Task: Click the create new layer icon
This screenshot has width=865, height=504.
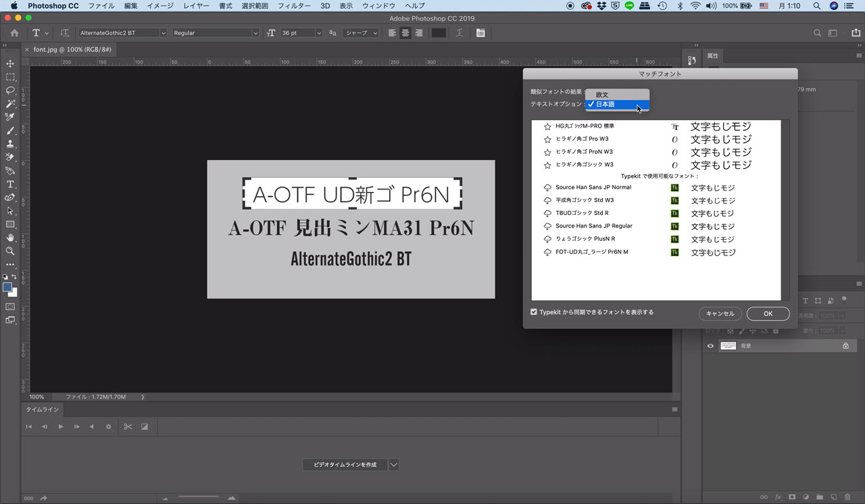Action: pos(834,497)
